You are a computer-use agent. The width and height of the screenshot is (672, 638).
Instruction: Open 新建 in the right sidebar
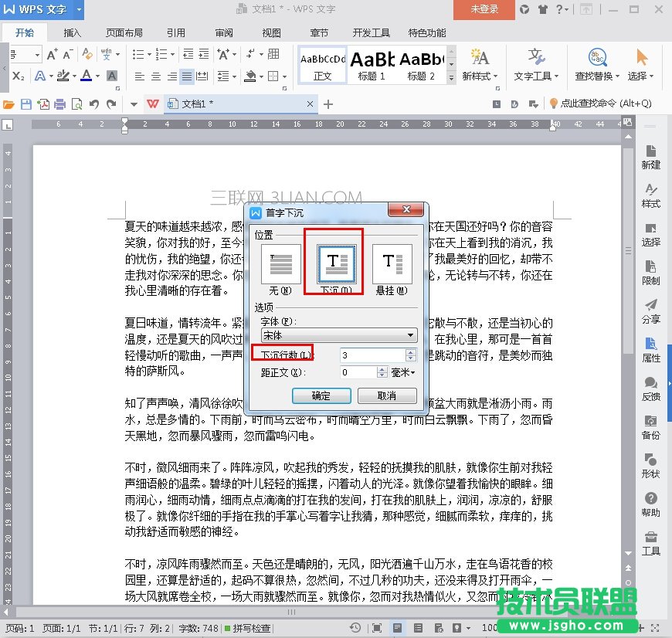tap(650, 156)
